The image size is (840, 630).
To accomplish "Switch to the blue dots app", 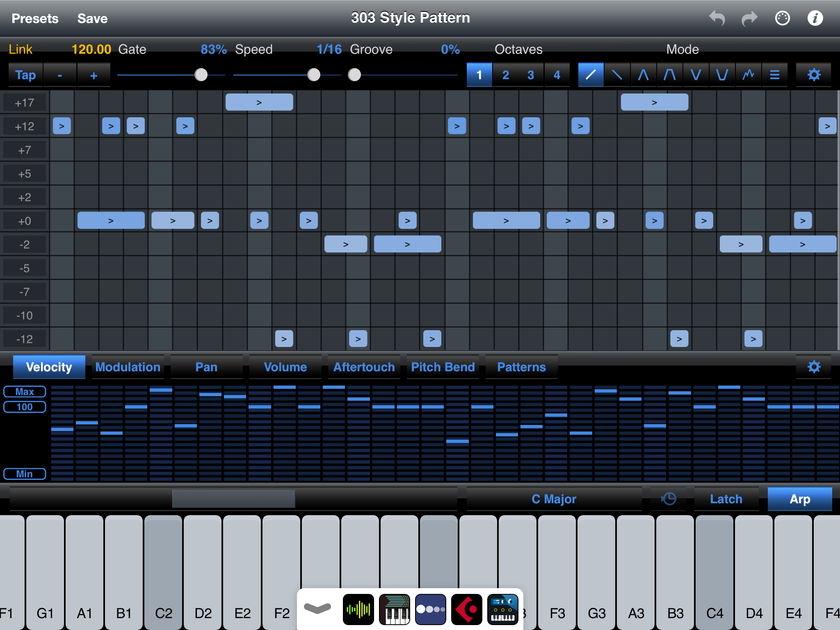I will [430, 609].
